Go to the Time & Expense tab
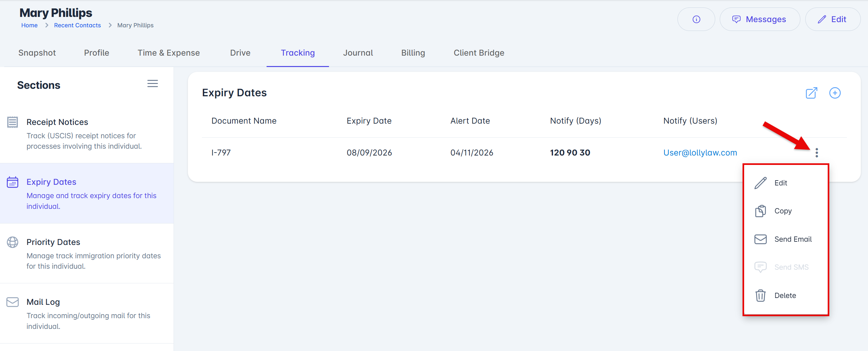 point(168,53)
